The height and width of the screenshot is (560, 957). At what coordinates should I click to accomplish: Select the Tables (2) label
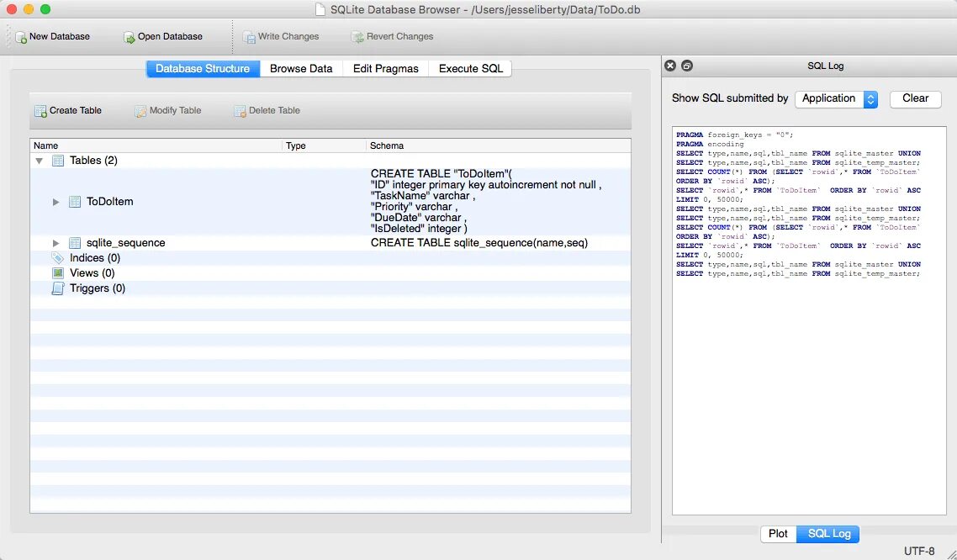click(93, 161)
